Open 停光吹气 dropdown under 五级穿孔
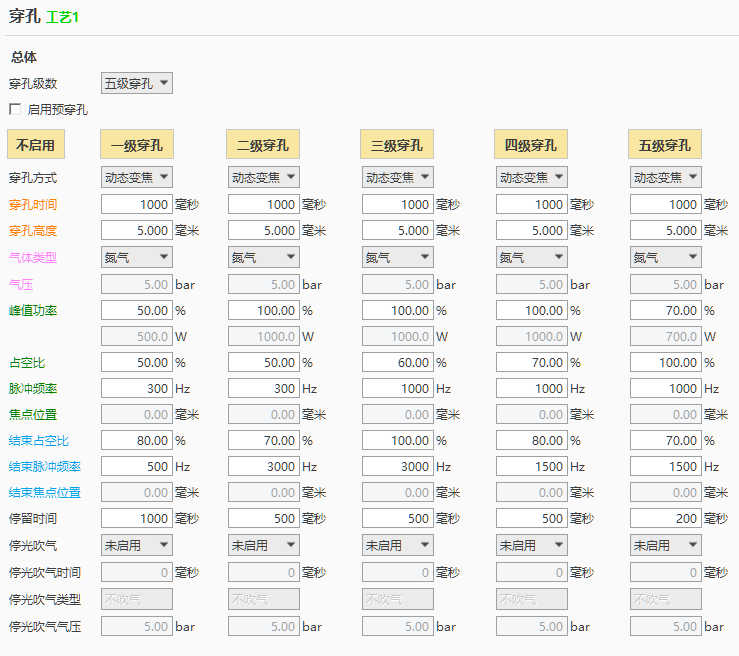The height and width of the screenshot is (656, 739). tap(665, 545)
